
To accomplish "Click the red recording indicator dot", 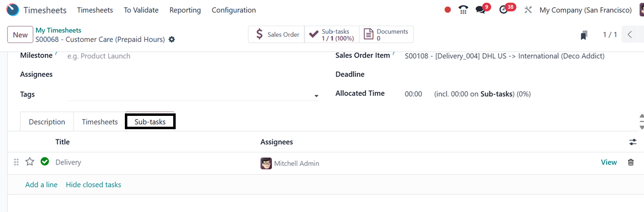I will (448, 10).
